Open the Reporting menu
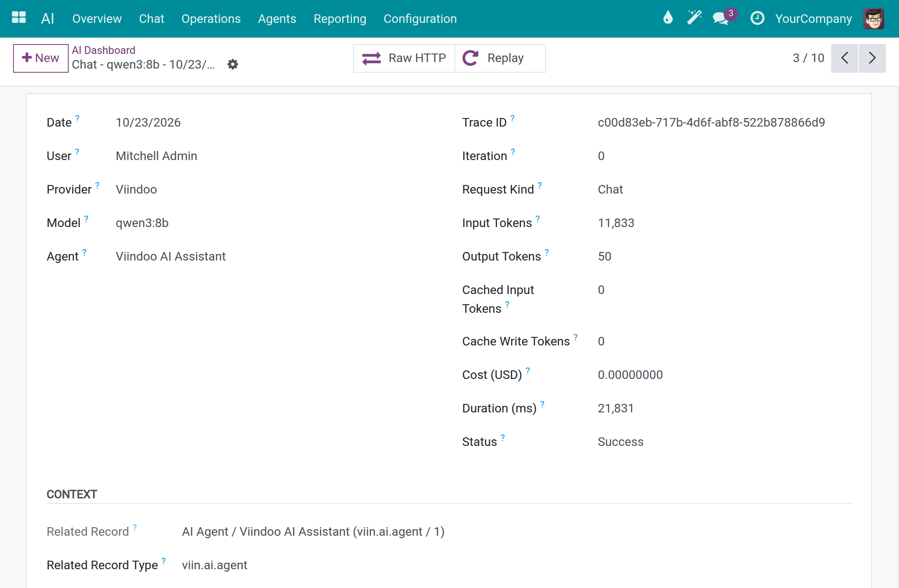The width and height of the screenshot is (899, 588). pyautogui.click(x=340, y=19)
